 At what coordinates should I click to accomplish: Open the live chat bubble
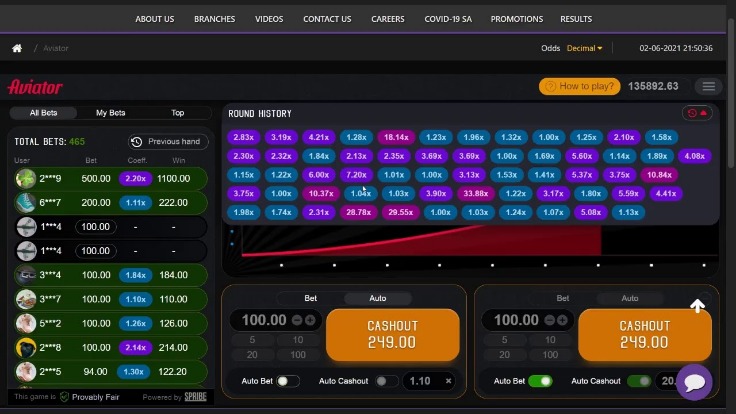click(694, 382)
